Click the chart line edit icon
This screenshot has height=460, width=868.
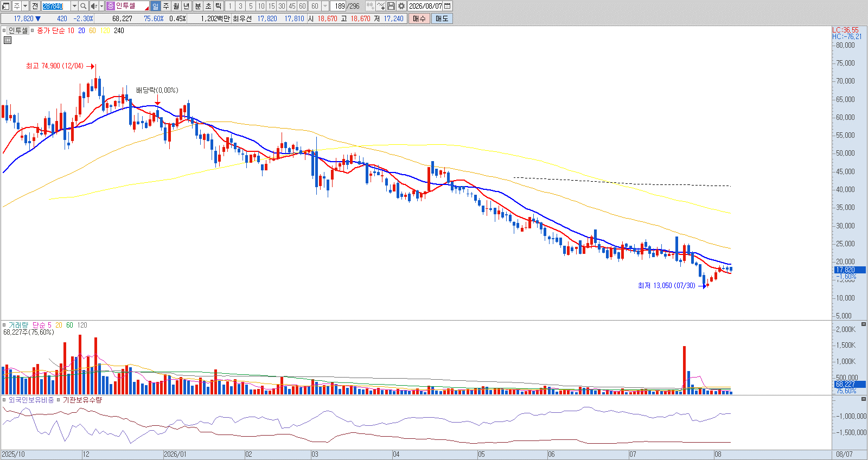pyautogui.click(x=380, y=6)
